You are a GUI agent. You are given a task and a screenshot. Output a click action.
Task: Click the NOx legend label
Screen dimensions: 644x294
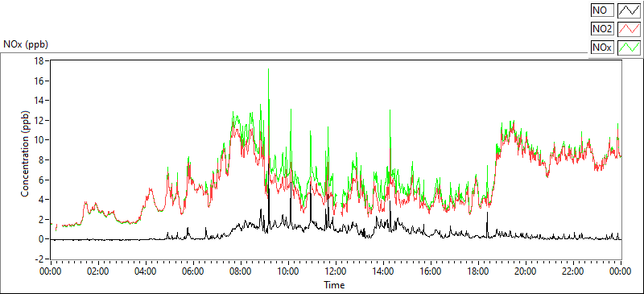602,48
